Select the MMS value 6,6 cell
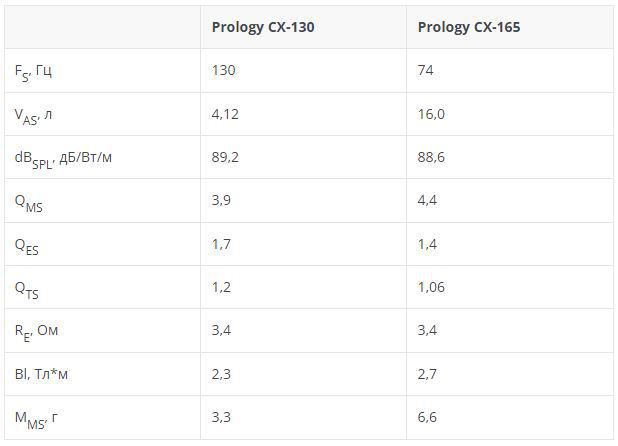Viewport: 618px width, 446px height. click(x=427, y=417)
